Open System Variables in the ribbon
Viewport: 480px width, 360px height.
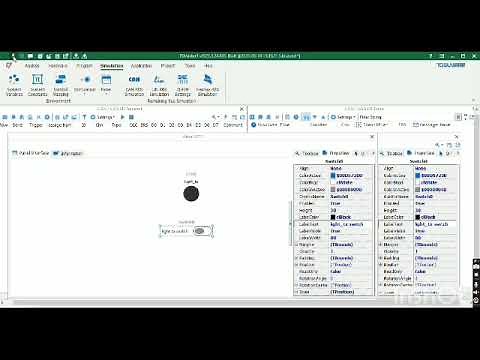pos(14,85)
